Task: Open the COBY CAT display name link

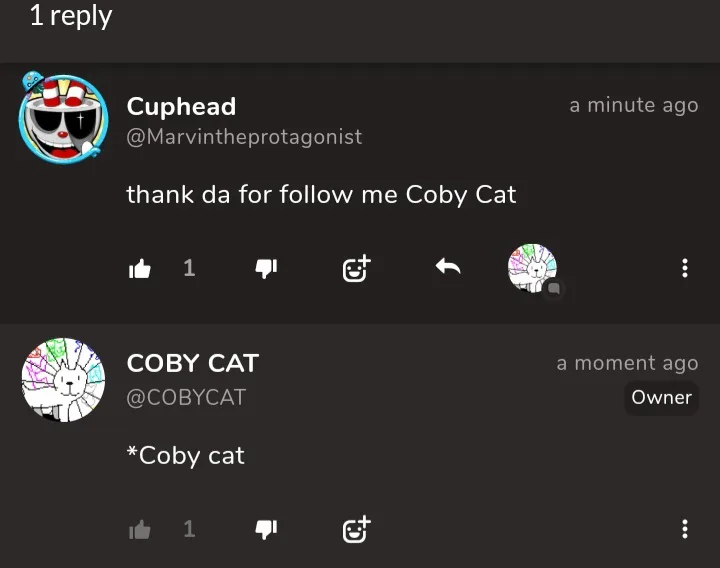Action: tap(192, 363)
